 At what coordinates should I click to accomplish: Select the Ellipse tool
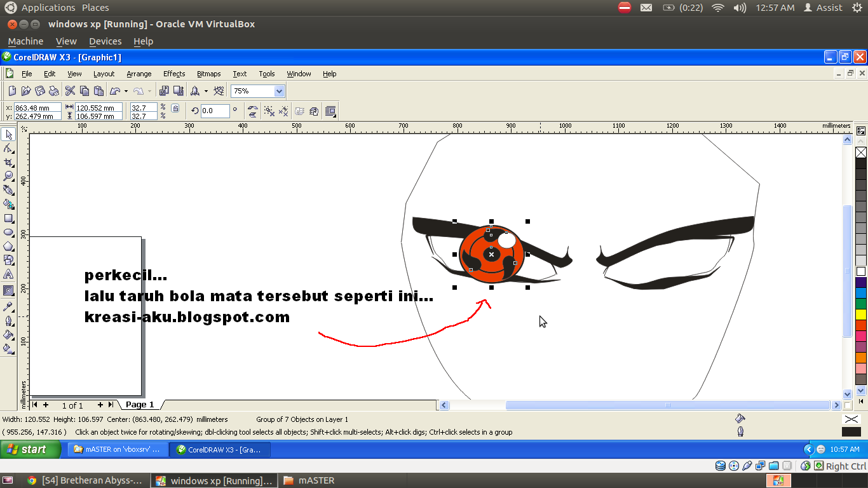(8, 232)
